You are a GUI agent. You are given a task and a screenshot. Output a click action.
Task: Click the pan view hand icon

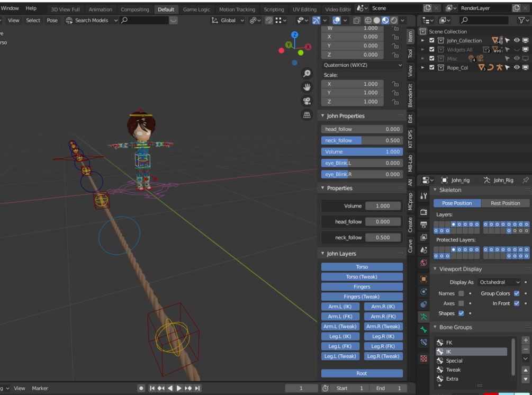[307, 87]
